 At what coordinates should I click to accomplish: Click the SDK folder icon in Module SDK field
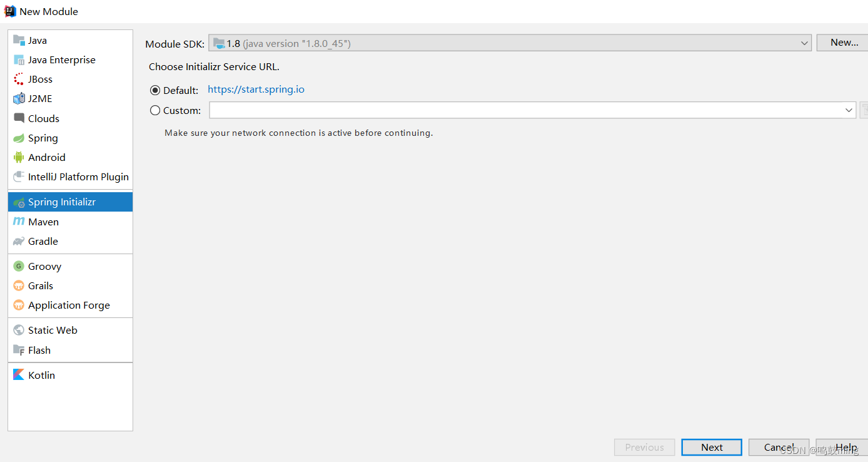coord(219,43)
